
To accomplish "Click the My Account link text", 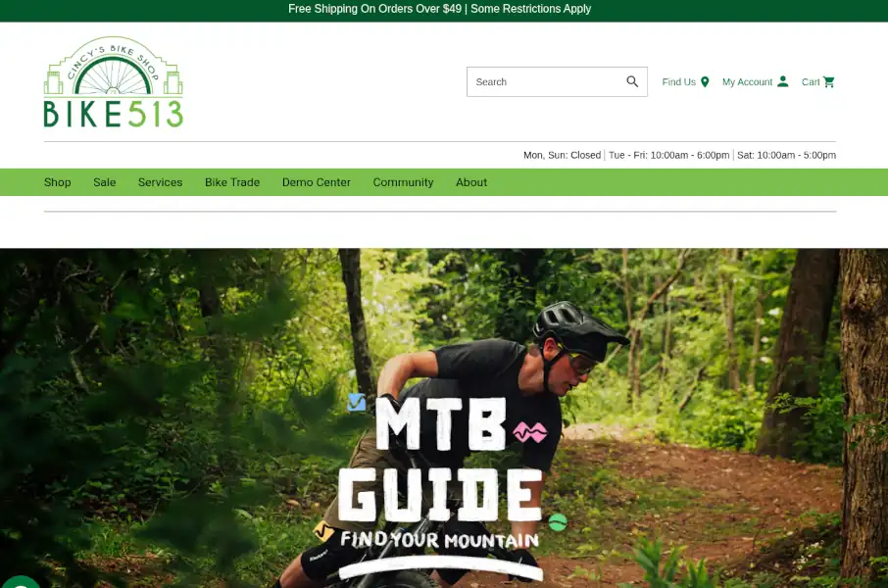I will 747,82.
